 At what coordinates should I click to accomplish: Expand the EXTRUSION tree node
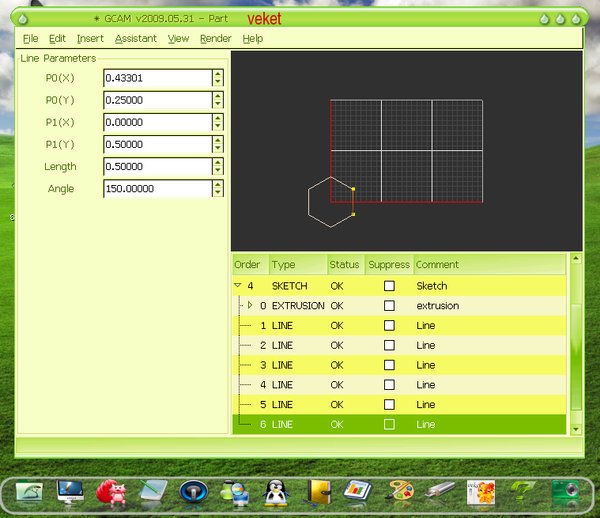[x=250, y=305]
